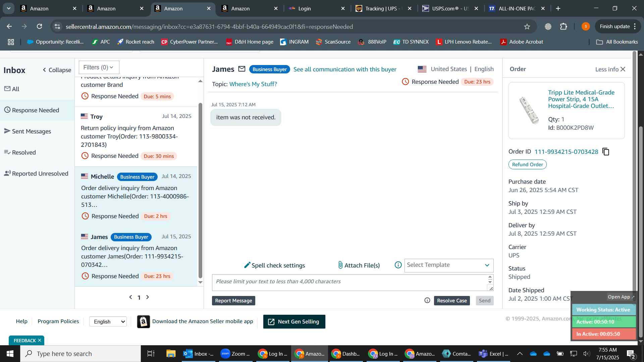644x362 pixels.
Task: Click the Windows search box
Action: coord(80,354)
